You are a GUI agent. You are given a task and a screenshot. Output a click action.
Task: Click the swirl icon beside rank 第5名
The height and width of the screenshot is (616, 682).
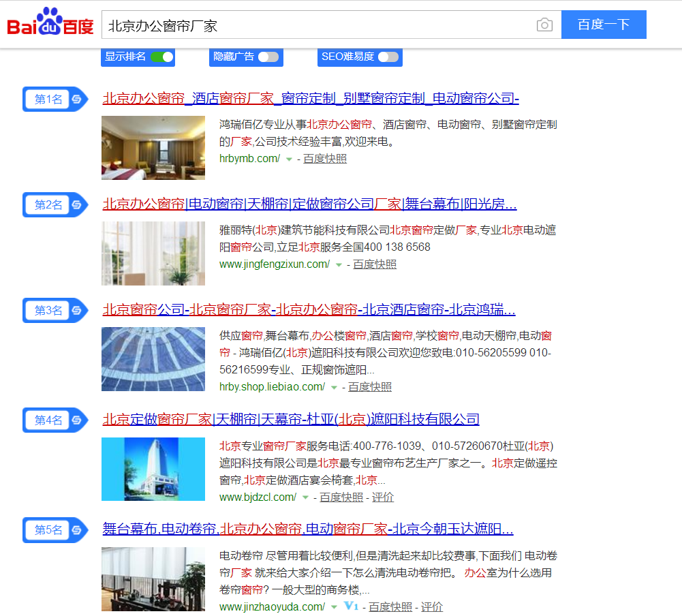76,530
